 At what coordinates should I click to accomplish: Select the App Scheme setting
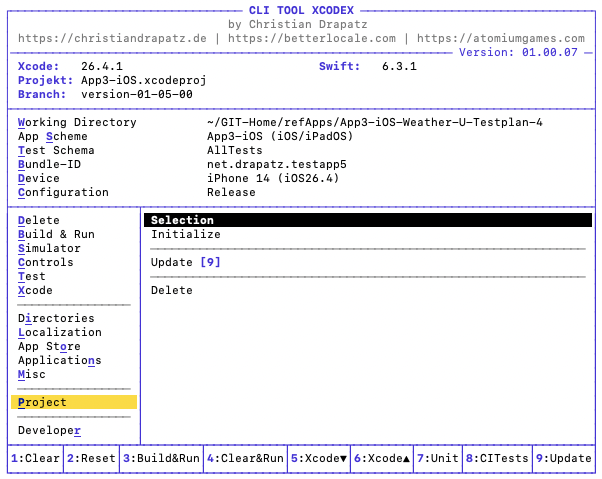pos(53,136)
